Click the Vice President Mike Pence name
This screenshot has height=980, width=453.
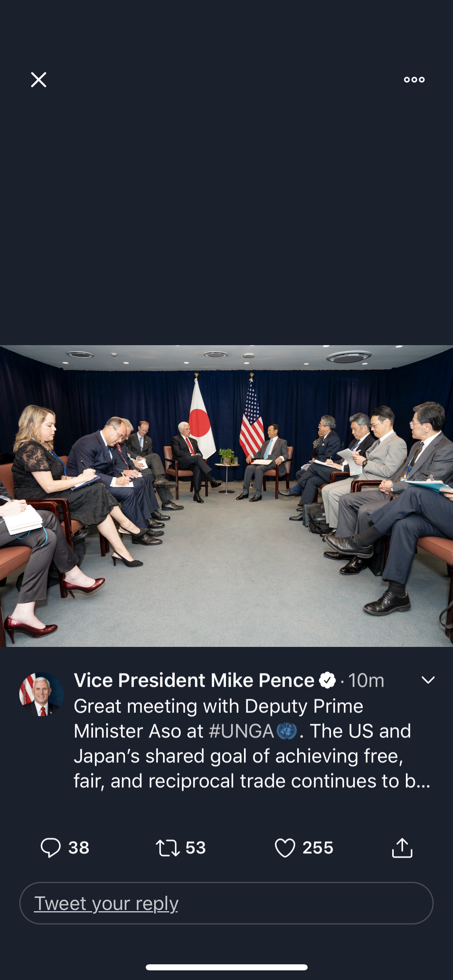[x=194, y=680]
